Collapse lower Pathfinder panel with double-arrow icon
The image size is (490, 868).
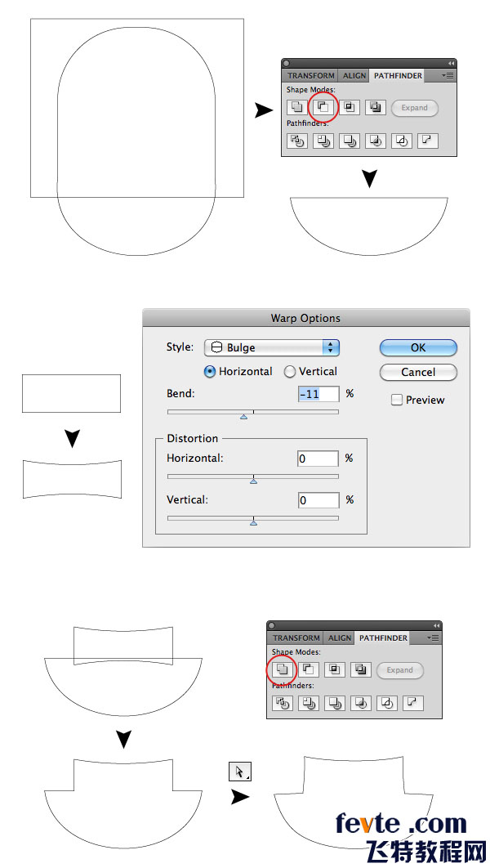point(436,625)
